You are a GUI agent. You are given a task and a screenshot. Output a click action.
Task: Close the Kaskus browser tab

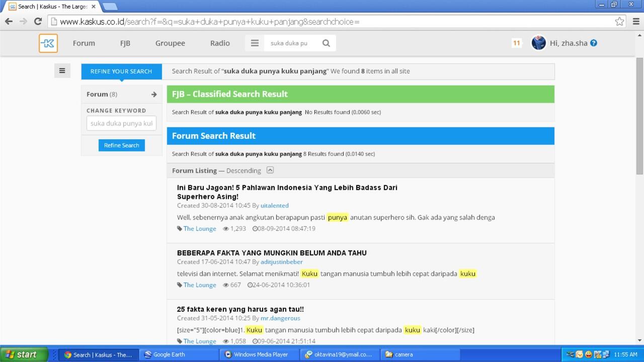(x=94, y=7)
